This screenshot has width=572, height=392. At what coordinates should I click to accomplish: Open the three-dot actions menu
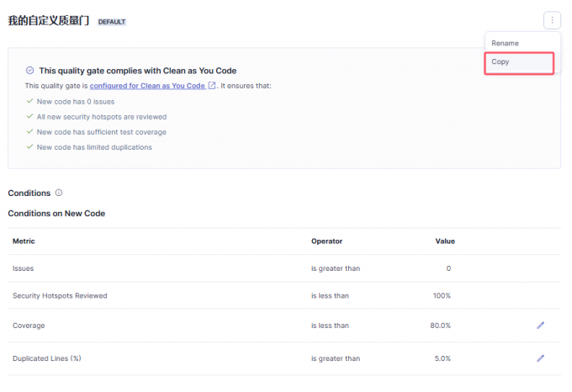[x=552, y=20]
